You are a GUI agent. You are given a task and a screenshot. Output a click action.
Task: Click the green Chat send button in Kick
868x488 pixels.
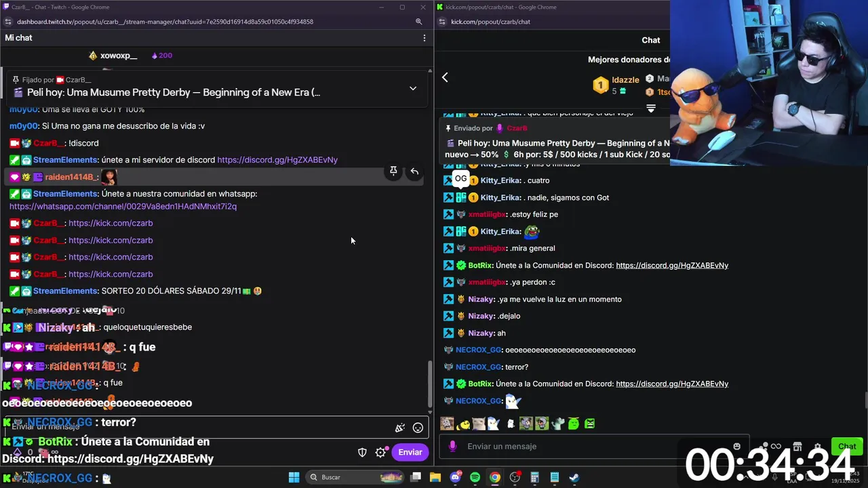[847, 446]
